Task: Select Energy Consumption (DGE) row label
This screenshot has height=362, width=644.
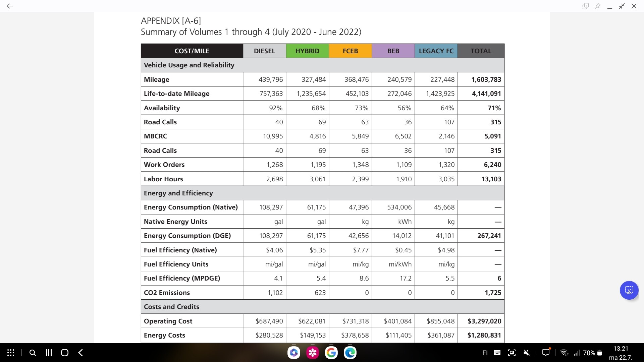Action: 187,236
